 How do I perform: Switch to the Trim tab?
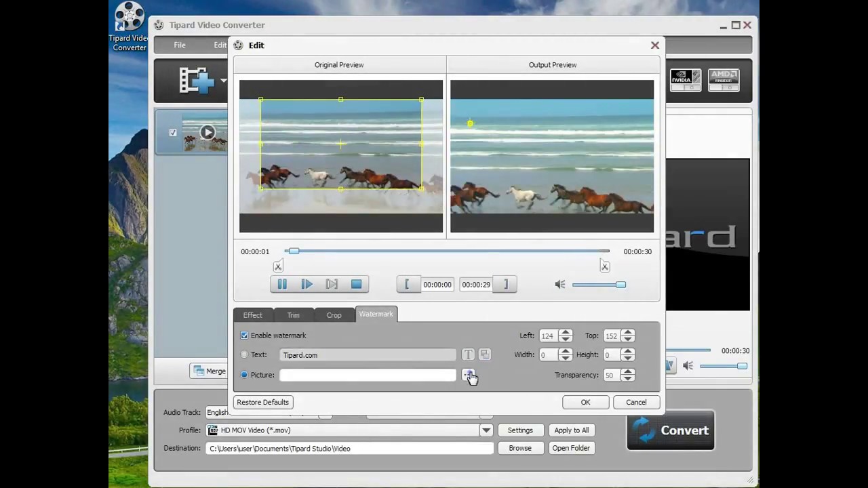point(293,315)
